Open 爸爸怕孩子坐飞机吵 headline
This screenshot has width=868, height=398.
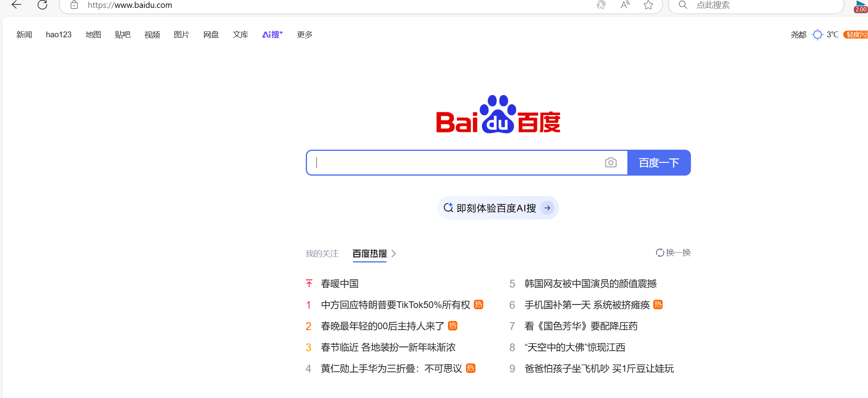click(599, 368)
